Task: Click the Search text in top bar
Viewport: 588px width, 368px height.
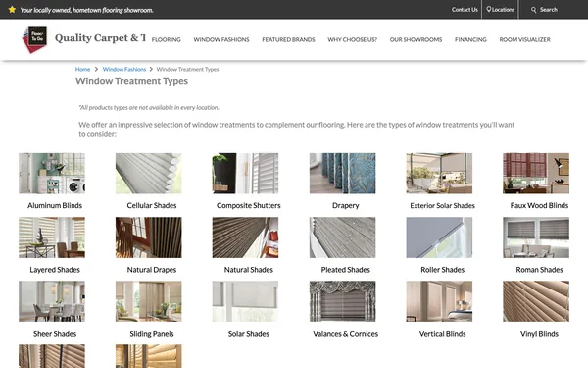Action: point(549,10)
